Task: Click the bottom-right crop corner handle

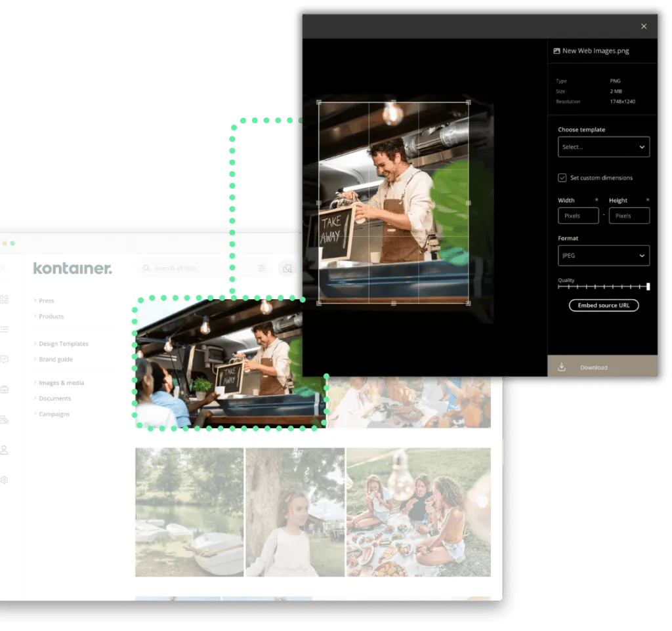Action: coord(468,303)
